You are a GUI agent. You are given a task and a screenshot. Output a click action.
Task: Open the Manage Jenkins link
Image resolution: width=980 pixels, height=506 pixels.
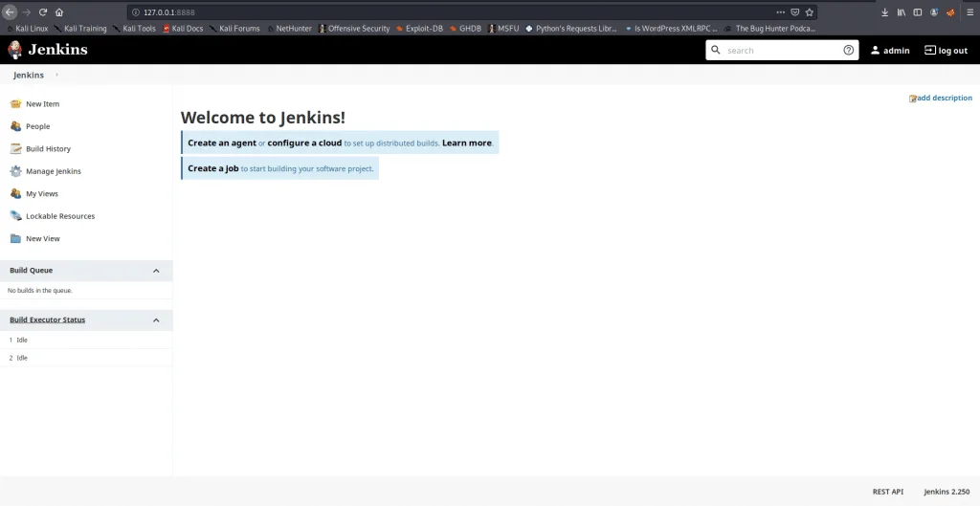coord(54,171)
